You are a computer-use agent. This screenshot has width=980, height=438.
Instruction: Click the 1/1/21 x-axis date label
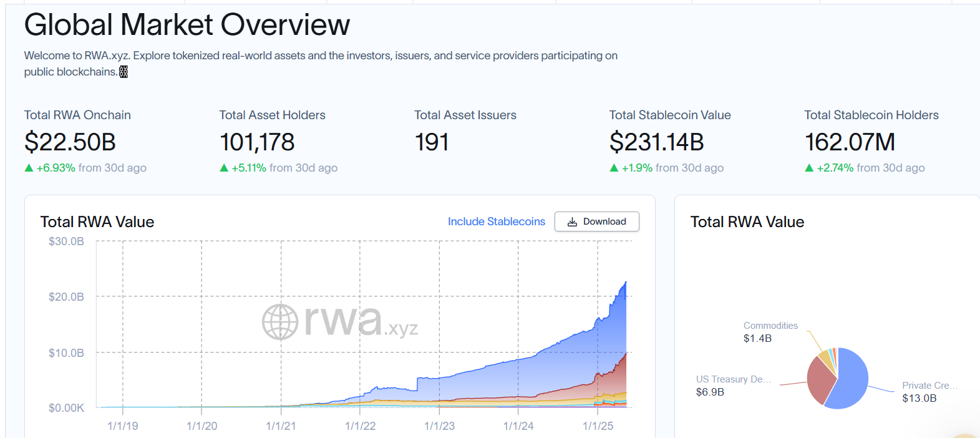[x=281, y=426]
